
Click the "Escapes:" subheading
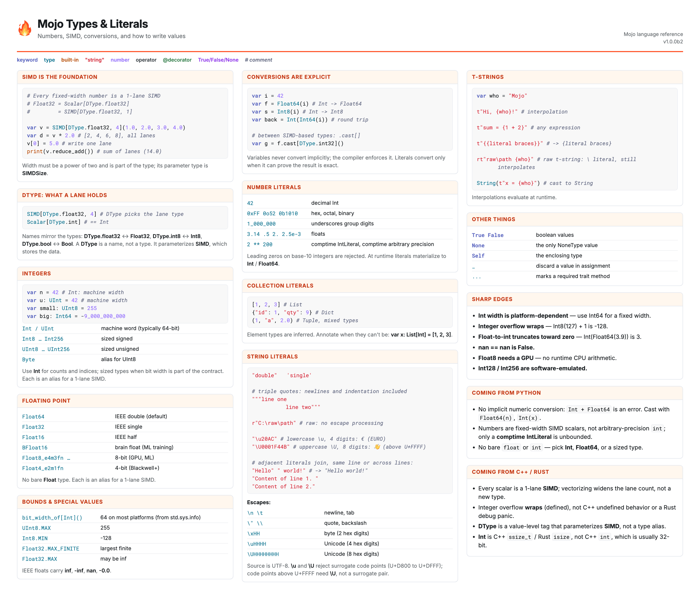259,502
